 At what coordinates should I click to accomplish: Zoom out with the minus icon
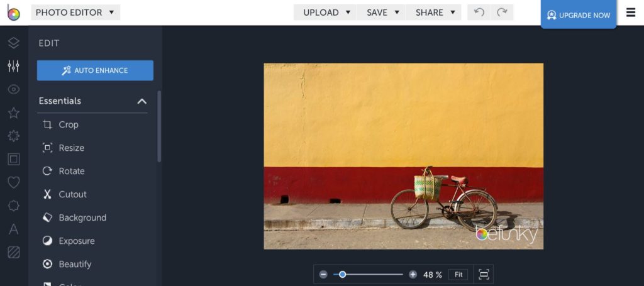click(324, 275)
